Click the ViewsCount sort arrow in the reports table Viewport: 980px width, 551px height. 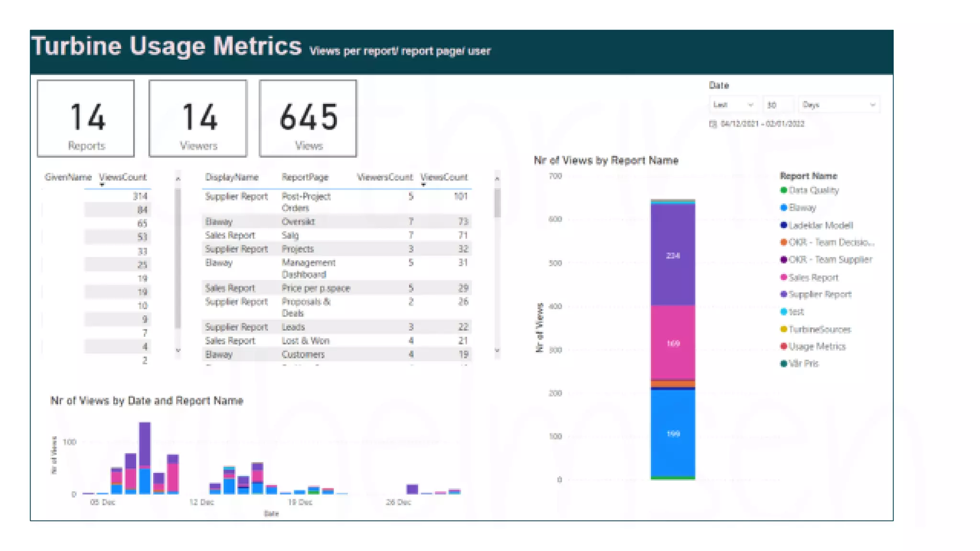423,185
